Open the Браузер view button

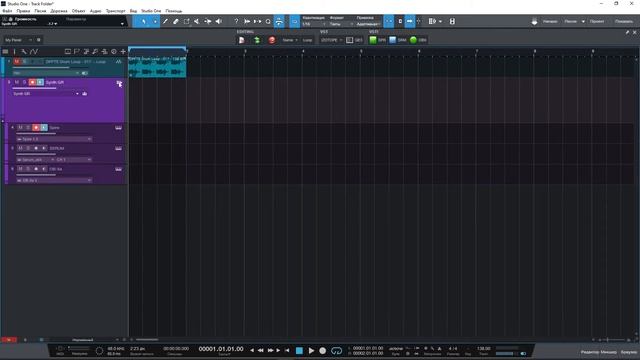pyautogui.click(x=629, y=352)
